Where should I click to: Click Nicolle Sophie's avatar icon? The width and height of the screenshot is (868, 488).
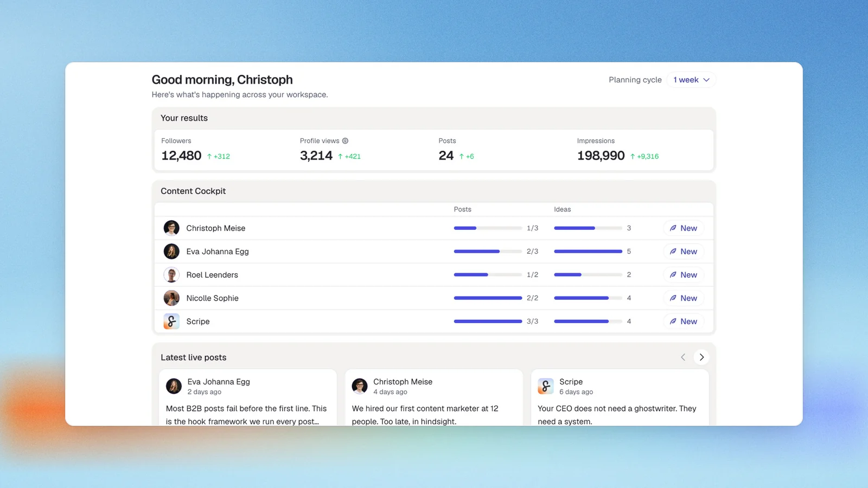click(x=171, y=298)
